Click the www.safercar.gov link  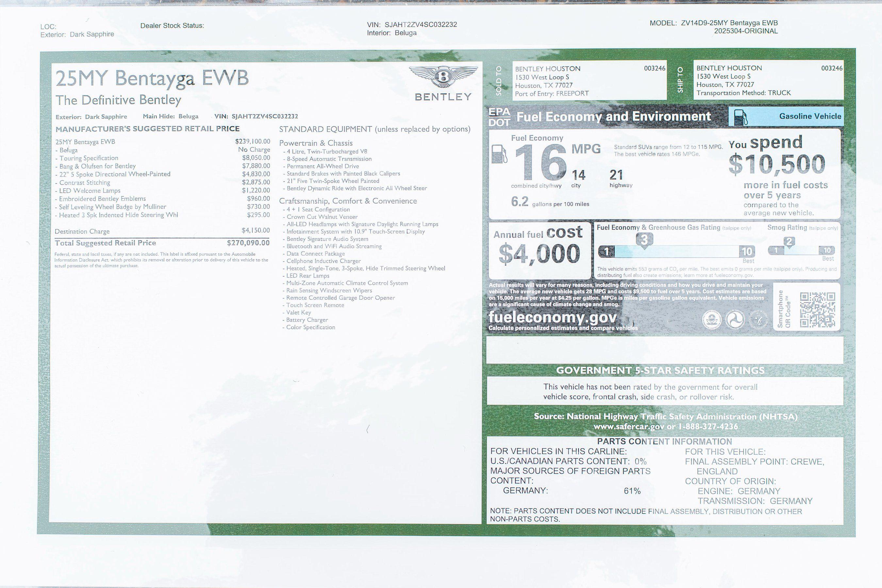tap(629, 426)
